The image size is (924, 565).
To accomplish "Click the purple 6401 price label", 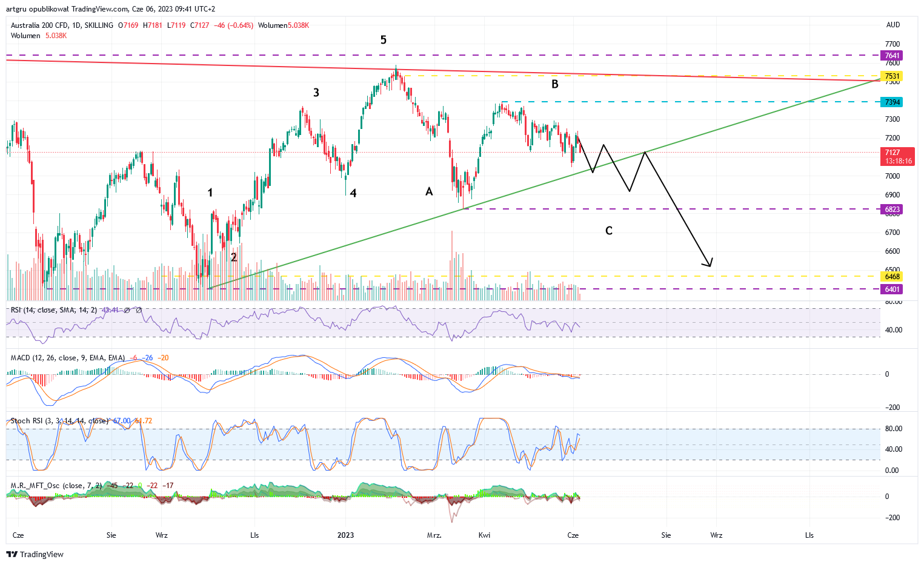I will 892,289.
